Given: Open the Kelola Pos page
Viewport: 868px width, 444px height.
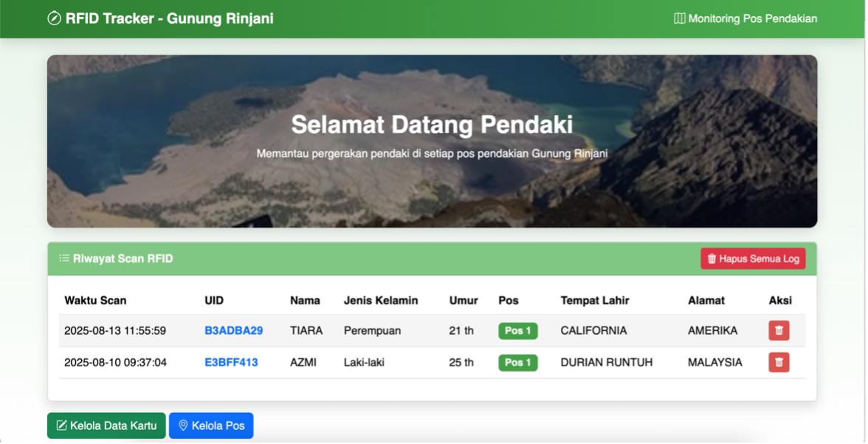Looking at the screenshot, I should [x=211, y=425].
